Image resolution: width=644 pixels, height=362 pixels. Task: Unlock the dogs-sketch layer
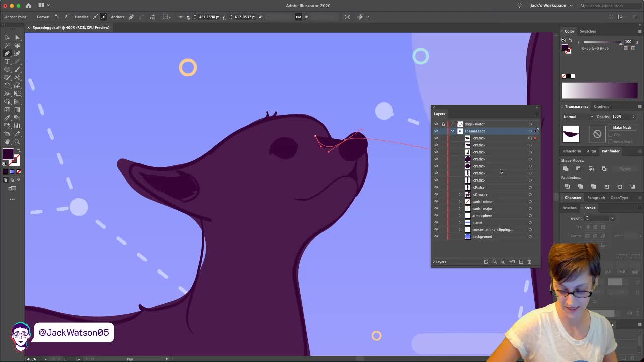(x=443, y=124)
